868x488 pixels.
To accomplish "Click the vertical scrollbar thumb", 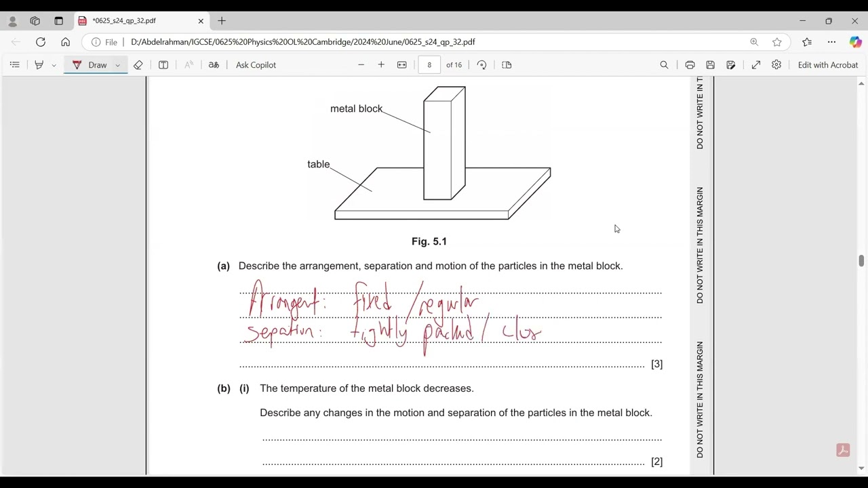I will point(861,261).
